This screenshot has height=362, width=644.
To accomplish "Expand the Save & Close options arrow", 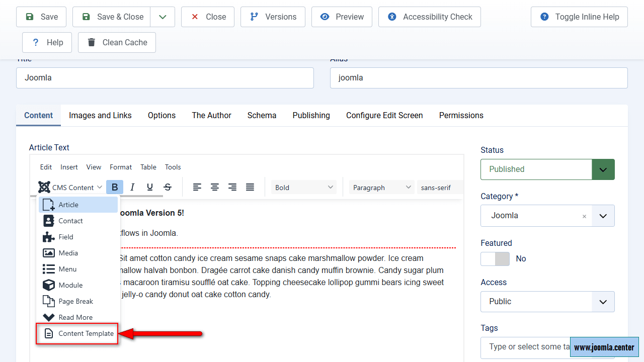I will (x=163, y=17).
